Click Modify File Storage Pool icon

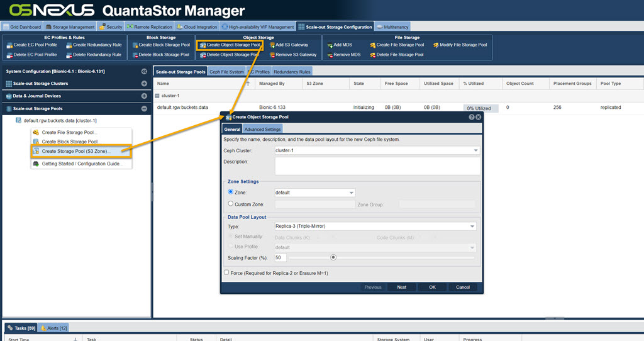coord(436,45)
